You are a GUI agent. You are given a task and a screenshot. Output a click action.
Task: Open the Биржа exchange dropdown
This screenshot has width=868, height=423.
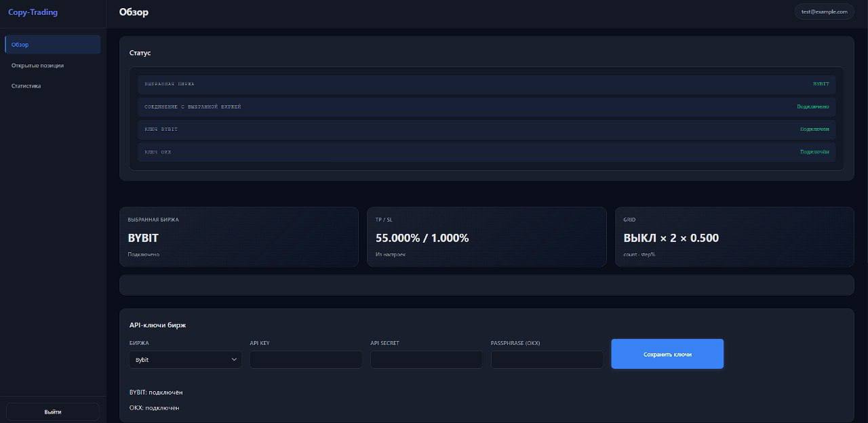pyautogui.click(x=185, y=359)
